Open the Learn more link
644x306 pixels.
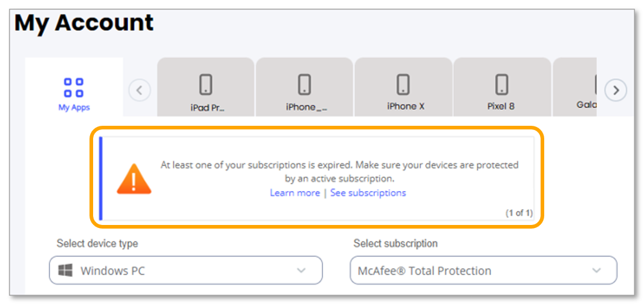tap(295, 193)
